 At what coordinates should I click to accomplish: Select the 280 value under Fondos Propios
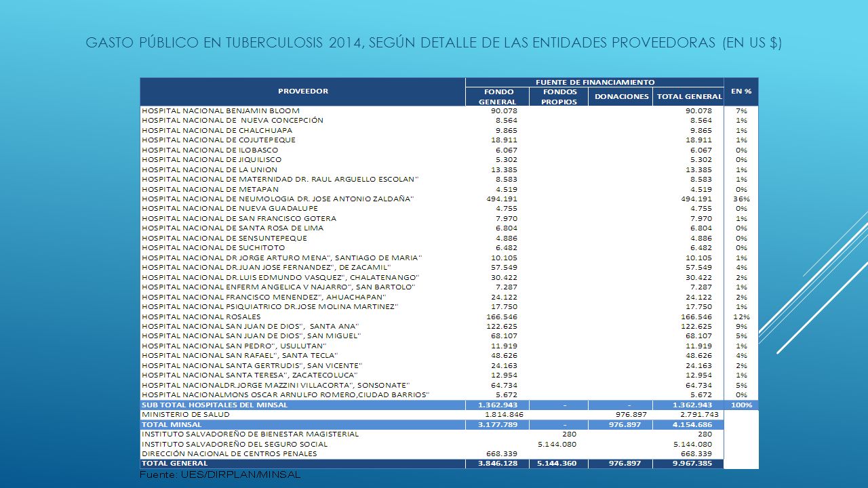568,434
